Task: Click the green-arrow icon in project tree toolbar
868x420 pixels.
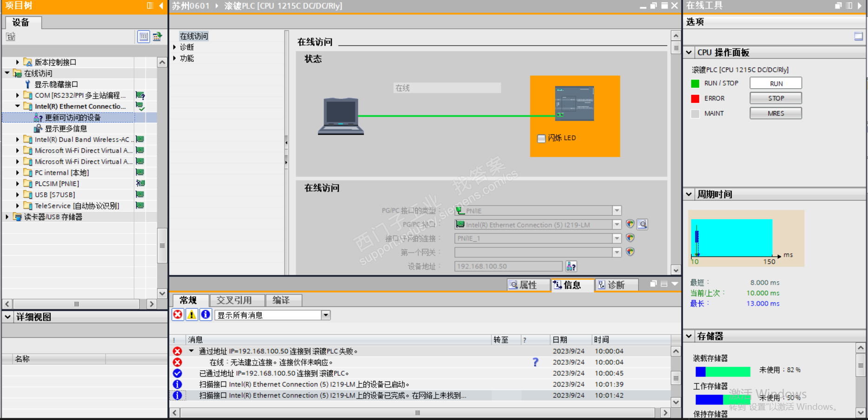Action: point(157,36)
